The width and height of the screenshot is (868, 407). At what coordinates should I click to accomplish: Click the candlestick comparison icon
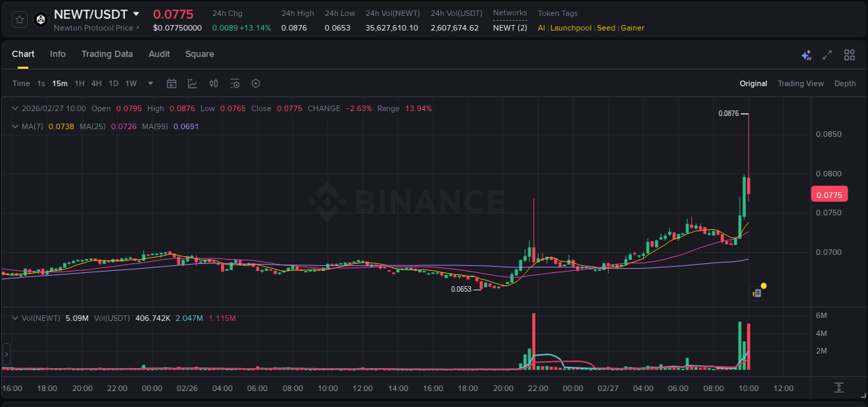(213, 83)
